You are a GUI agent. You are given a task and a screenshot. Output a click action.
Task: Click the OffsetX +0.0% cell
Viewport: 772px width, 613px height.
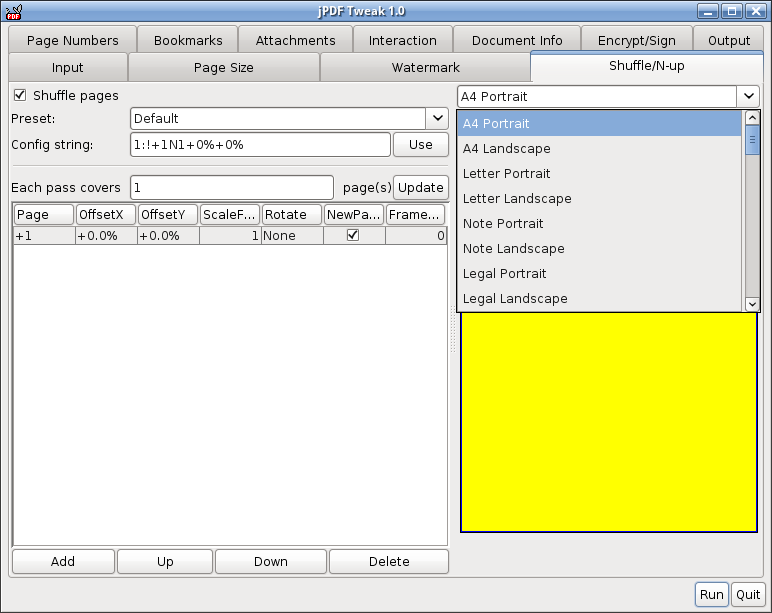pos(106,236)
